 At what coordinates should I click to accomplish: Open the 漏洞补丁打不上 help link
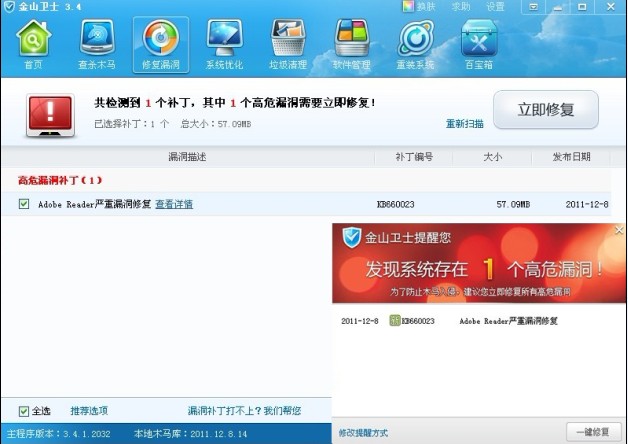click(x=244, y=411)
